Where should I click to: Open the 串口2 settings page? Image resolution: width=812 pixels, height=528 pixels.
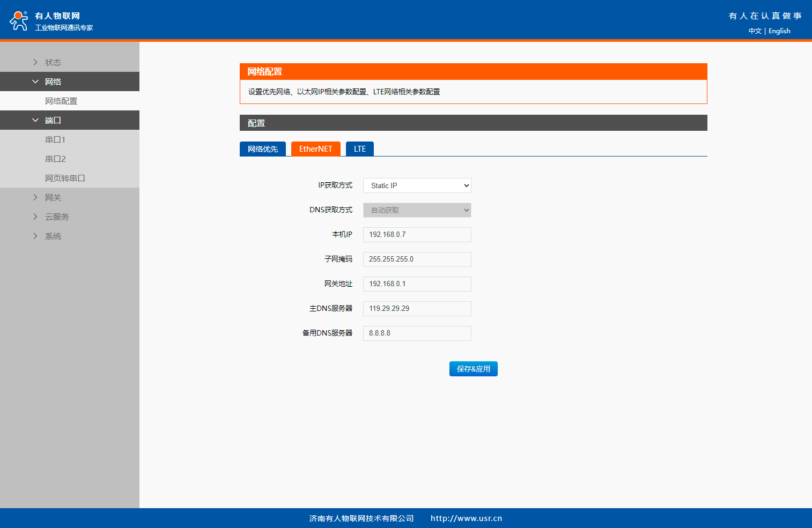(55, 159)
